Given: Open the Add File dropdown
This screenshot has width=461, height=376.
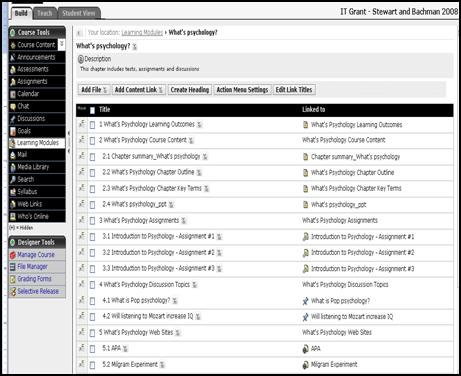Looking at the screenshot, I should tap(94, 90).
